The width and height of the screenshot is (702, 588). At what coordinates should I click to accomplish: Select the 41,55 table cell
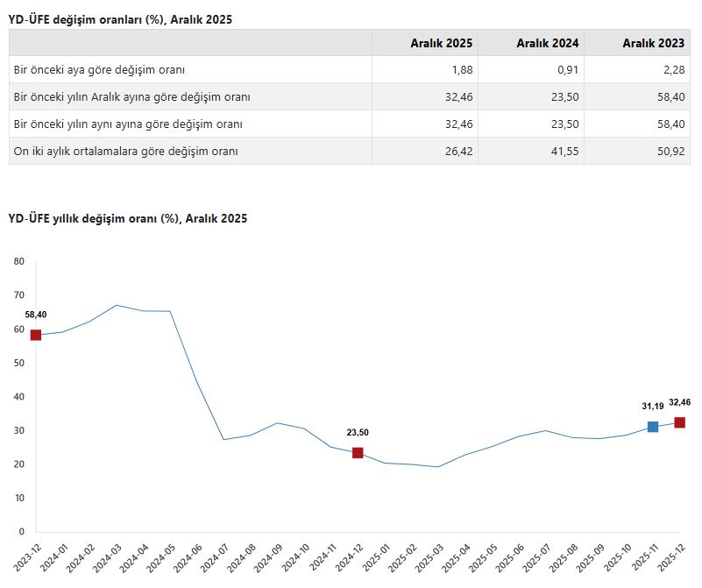pos(564,152)
